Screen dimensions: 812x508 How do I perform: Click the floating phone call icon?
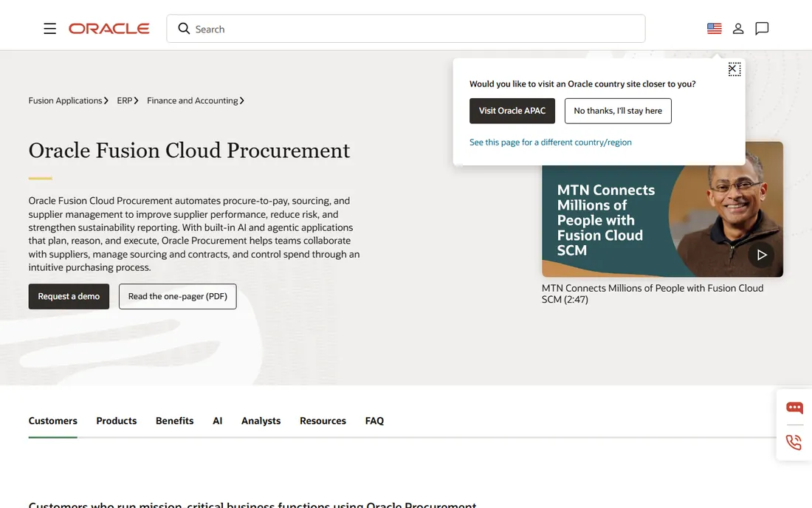[x=794, y=442]
